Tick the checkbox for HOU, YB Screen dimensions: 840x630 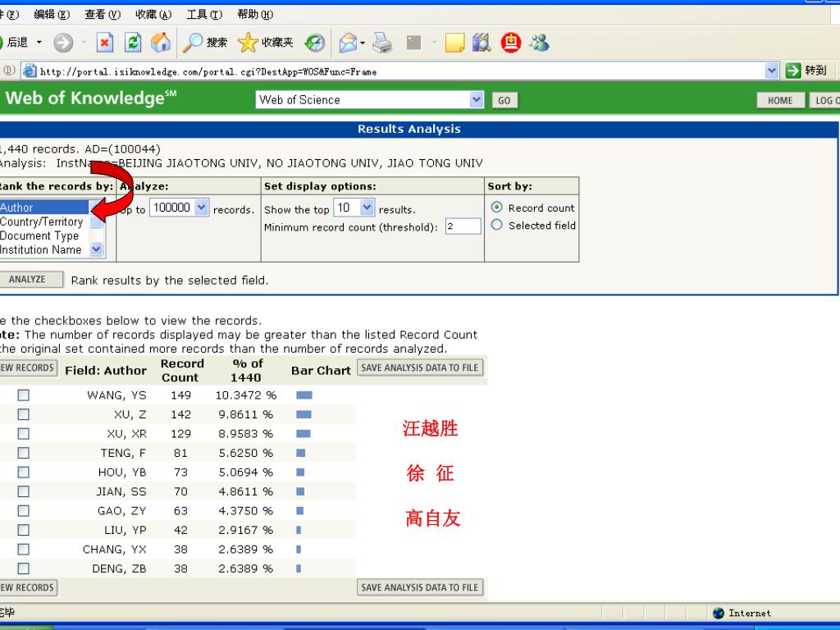click(24, 472)
